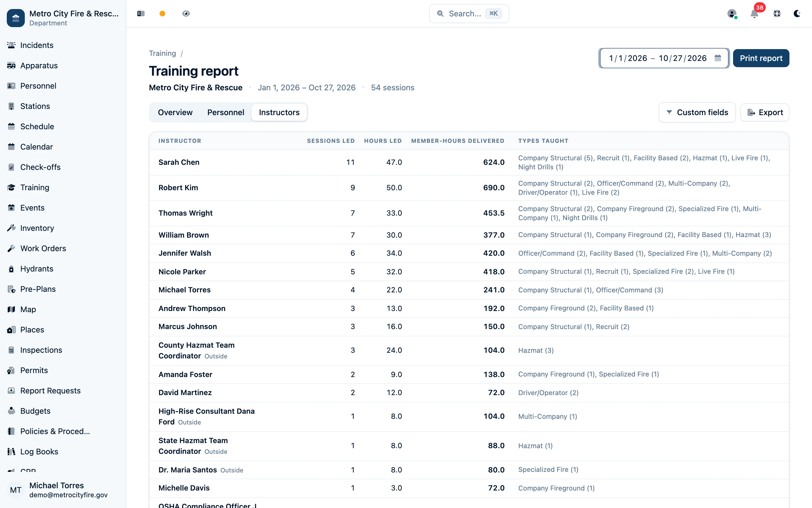Open Permits in sidebar
Image resolution: width=812 pixels, height=508 pixels.
pos(63,370)
